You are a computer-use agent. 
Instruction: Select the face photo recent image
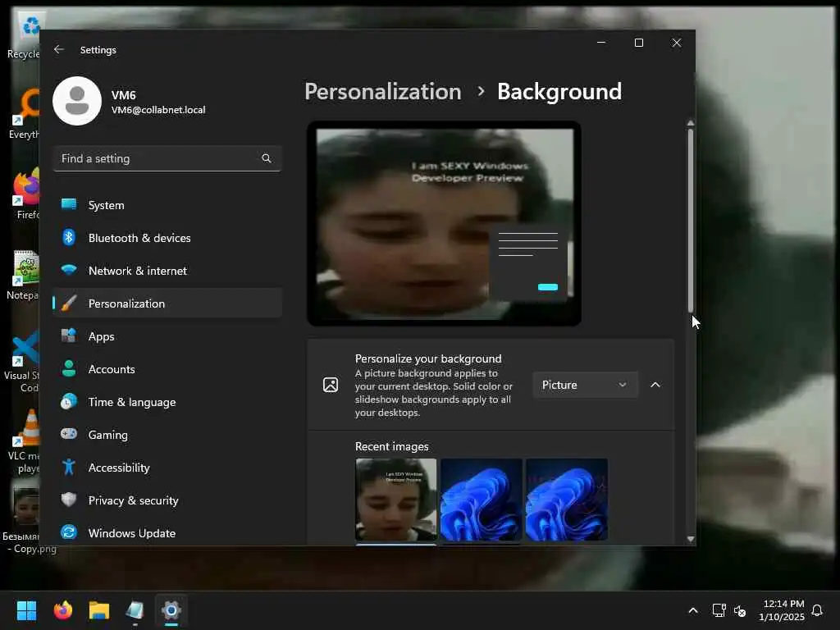click(x=396, y=500)
